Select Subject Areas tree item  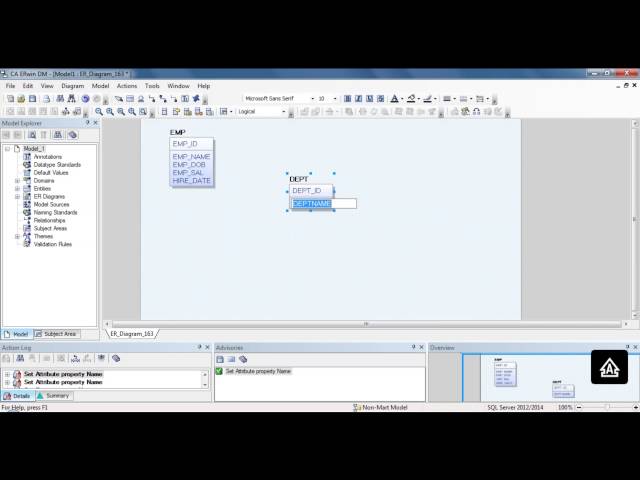point(50,228)
